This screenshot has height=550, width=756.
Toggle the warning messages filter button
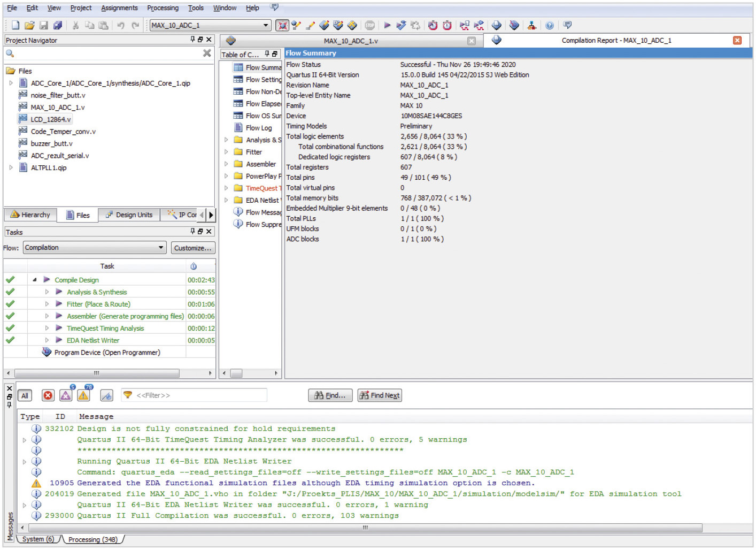(x=83, y=395)
